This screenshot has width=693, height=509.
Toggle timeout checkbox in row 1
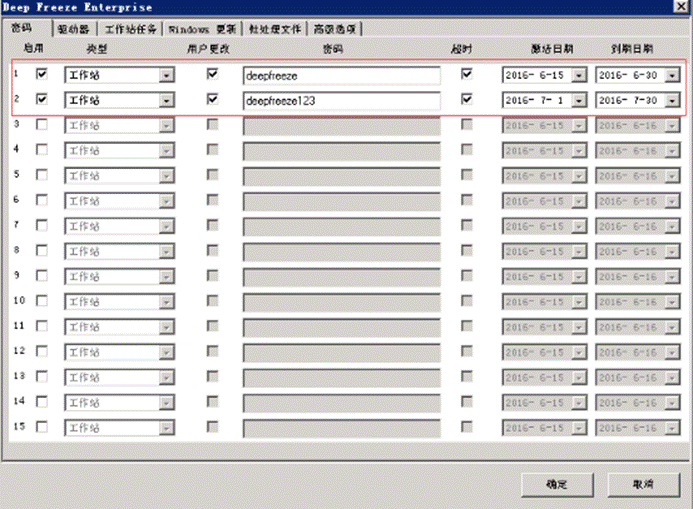[466, 73]
